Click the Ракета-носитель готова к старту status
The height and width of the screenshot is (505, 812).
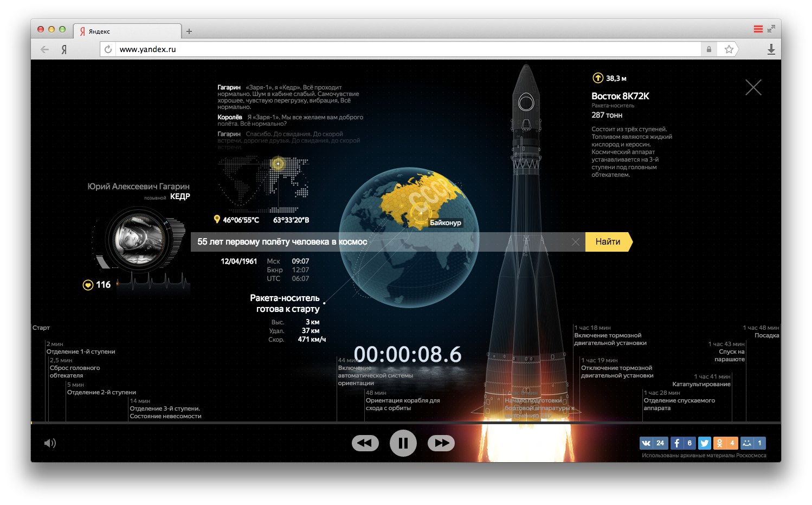(x=285, y=303)
